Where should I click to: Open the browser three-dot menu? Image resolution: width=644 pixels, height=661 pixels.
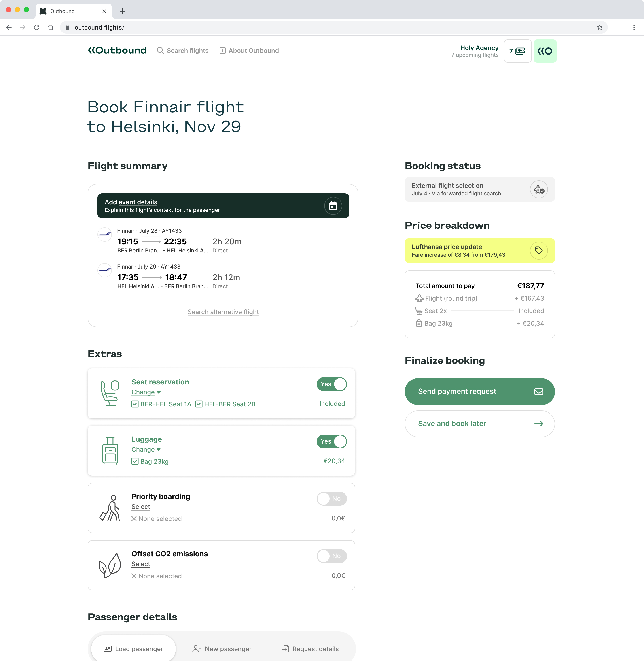tap(634, 28)
